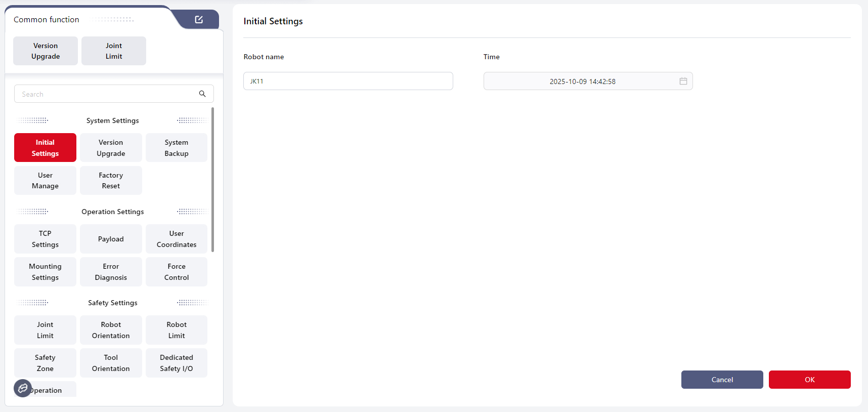Open TCP Settings
The image size is (868, 412).
pos(45,239)
